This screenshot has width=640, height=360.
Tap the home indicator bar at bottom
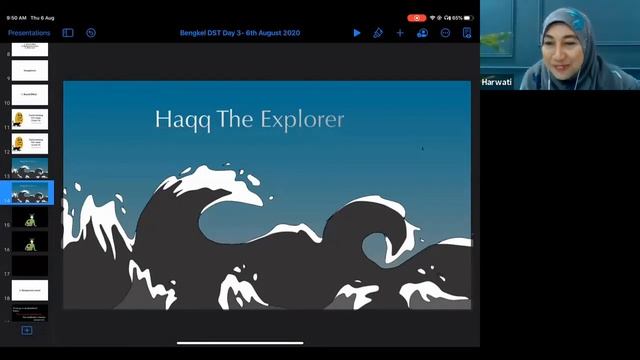pos(240,343)
